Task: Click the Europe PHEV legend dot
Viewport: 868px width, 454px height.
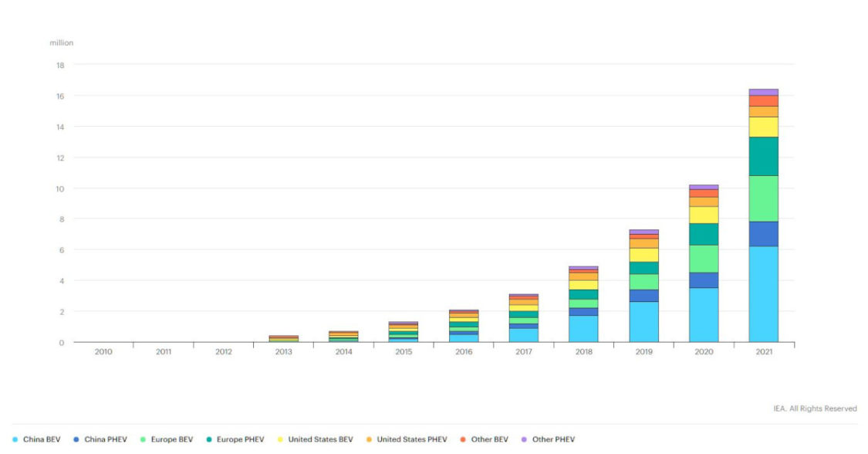Action: tap(210, 439)
